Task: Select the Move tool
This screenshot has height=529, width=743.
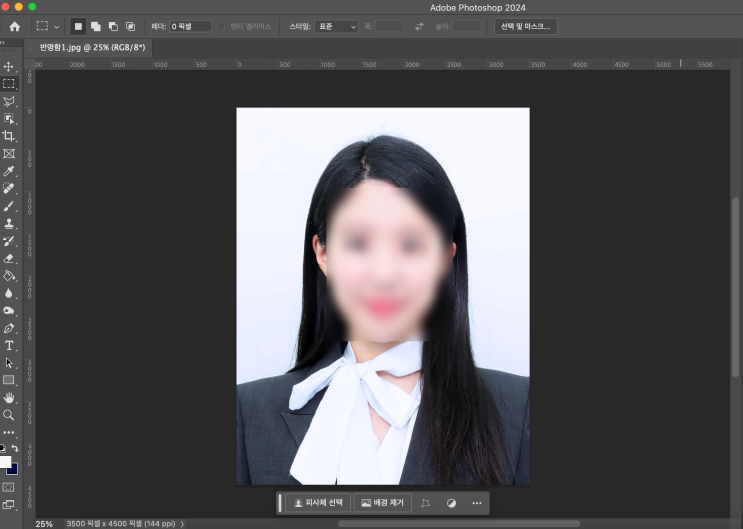Action: coord(9,66)
